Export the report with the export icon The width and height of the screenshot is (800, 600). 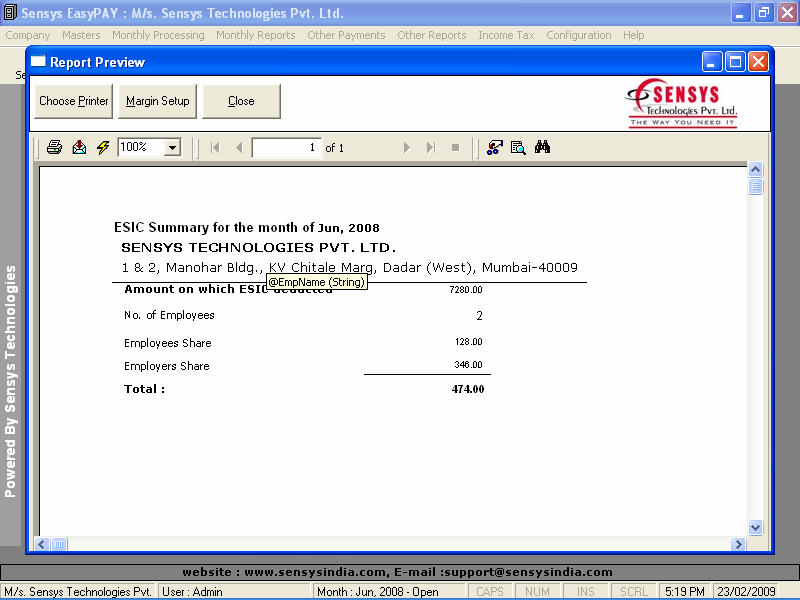point(79,147)
